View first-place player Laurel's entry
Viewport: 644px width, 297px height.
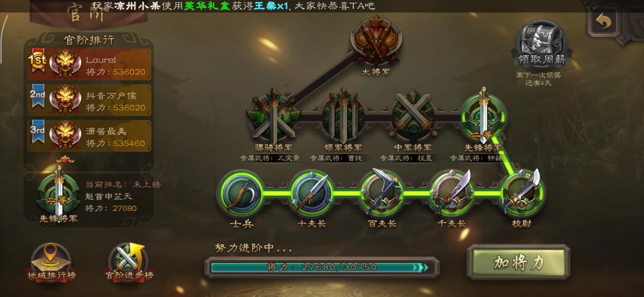pos(89,65)
